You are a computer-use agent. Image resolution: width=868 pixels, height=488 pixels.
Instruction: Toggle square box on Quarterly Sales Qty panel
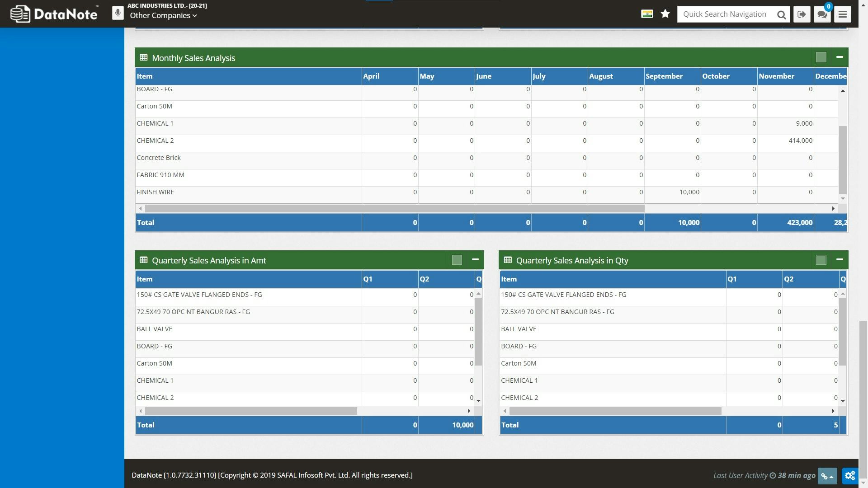(x=821, y=260)
